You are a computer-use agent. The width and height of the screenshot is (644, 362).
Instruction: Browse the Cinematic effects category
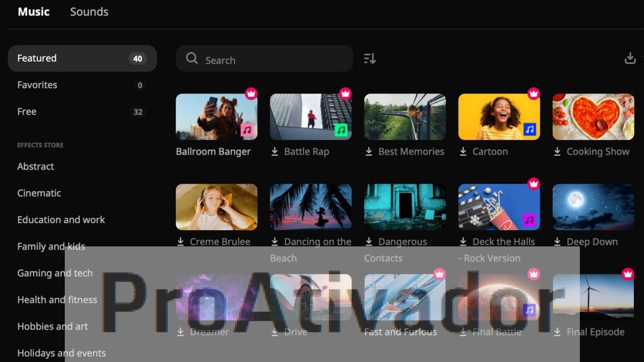point(39,193)
